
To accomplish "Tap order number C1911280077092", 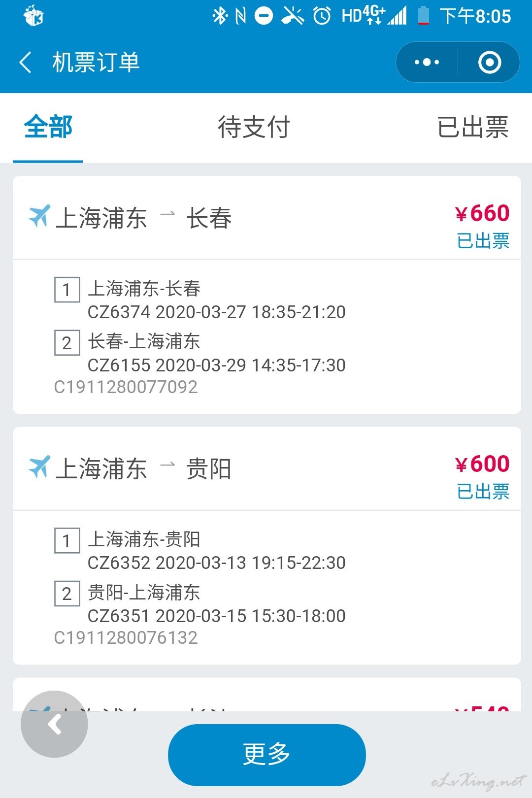I will (x=126, y=387).
